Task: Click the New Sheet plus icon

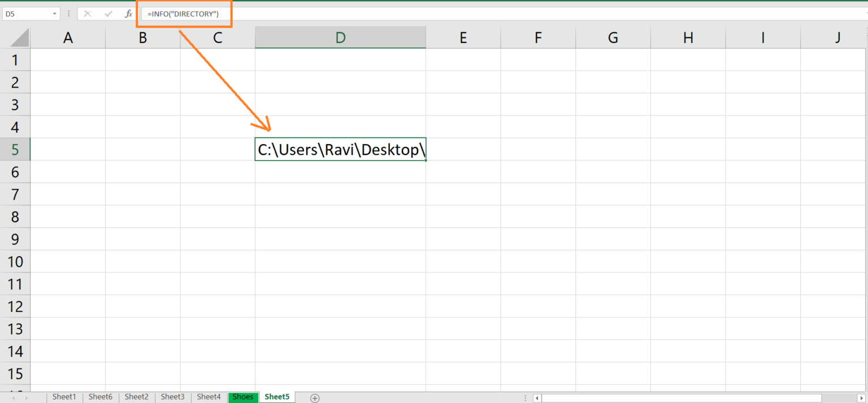Action: click(x=315, y=397)
